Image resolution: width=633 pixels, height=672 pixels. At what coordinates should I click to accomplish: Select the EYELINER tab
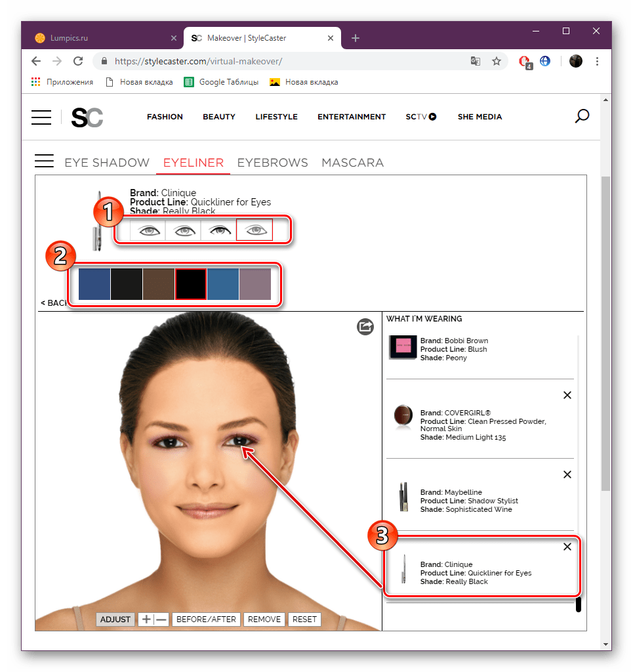coord(193,163)
